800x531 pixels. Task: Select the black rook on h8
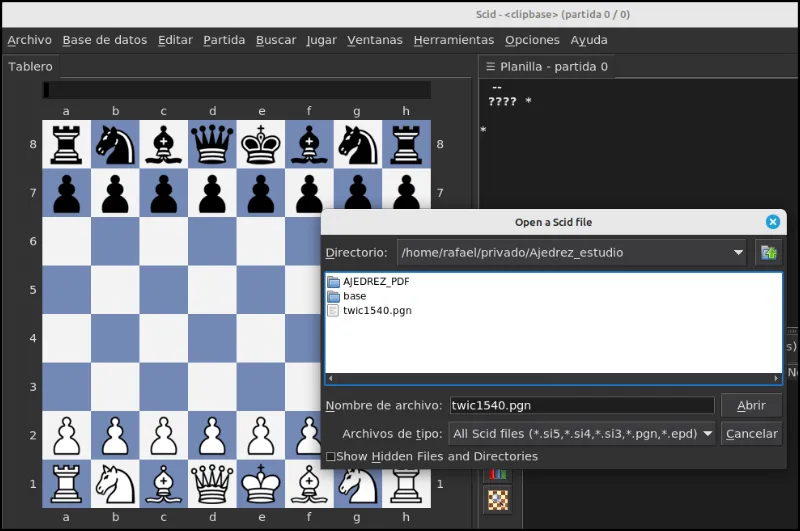point(407,144)
